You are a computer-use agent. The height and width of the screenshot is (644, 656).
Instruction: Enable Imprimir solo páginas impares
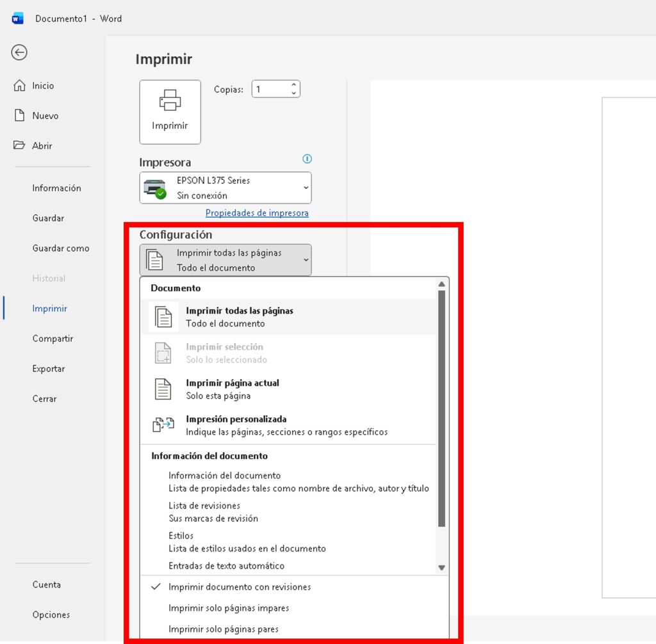pos(229,608)
